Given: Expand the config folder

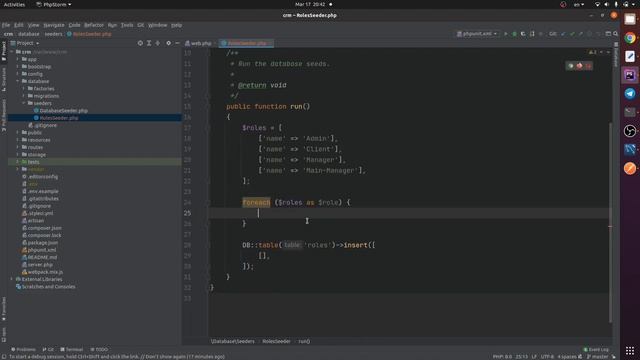Looking at the screenshot, I should tap(18, 74).
